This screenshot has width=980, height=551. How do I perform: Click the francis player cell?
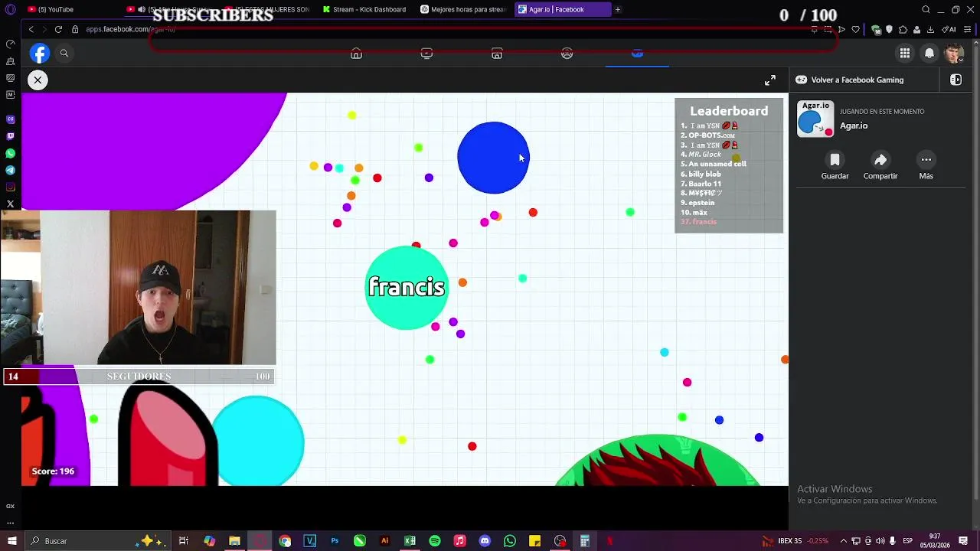(x=407, y=288)
